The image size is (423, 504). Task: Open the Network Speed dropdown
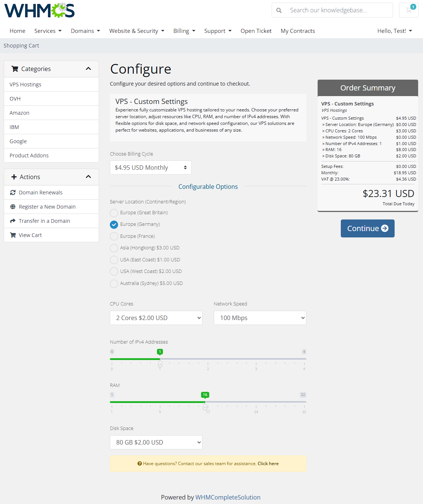[x=260, y=318]
